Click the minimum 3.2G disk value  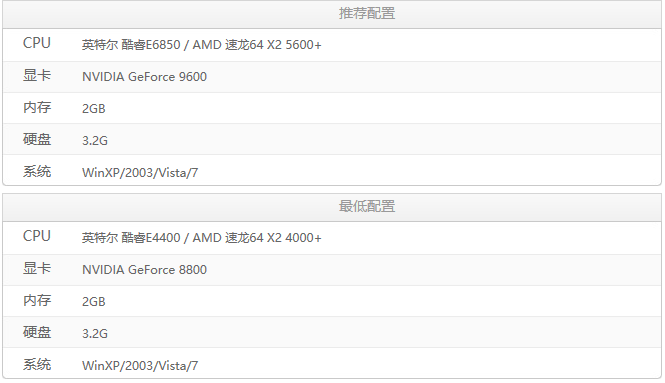point(95,333)
